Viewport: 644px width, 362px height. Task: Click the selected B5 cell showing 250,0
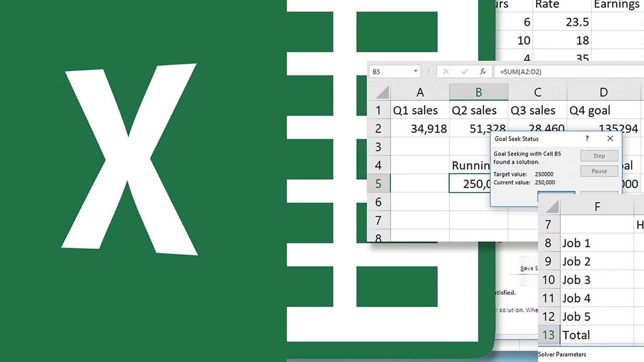pyautogui.click(x=470, y=183)
